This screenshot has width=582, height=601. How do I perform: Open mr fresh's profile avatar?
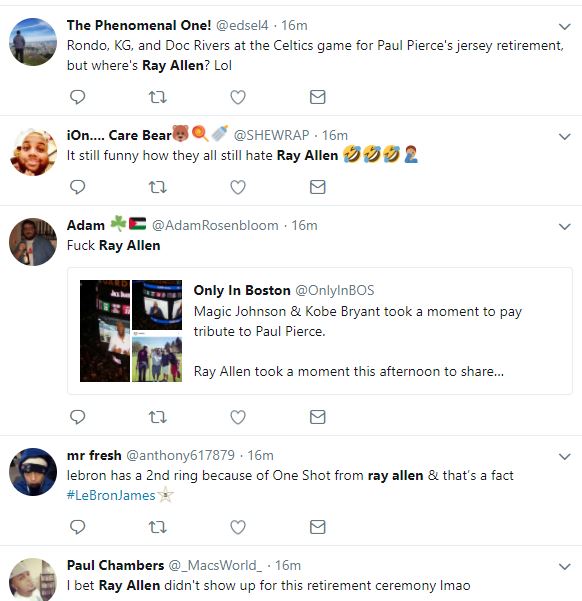click(33, 472)
